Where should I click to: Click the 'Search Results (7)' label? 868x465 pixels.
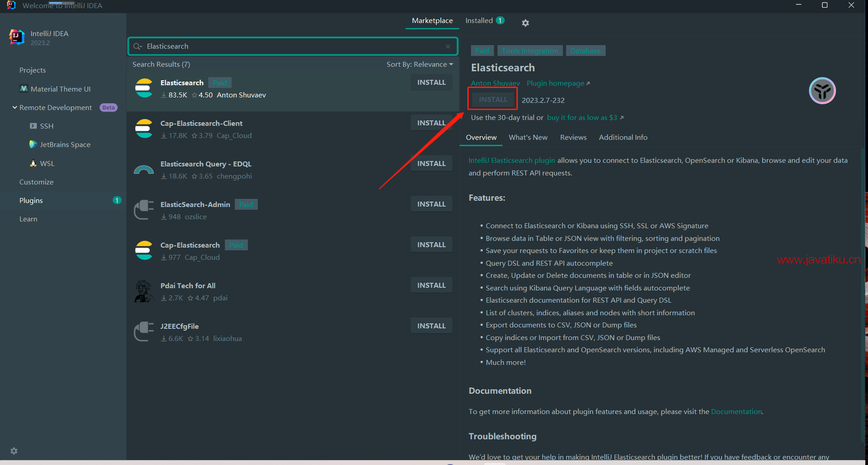point(161,64)
